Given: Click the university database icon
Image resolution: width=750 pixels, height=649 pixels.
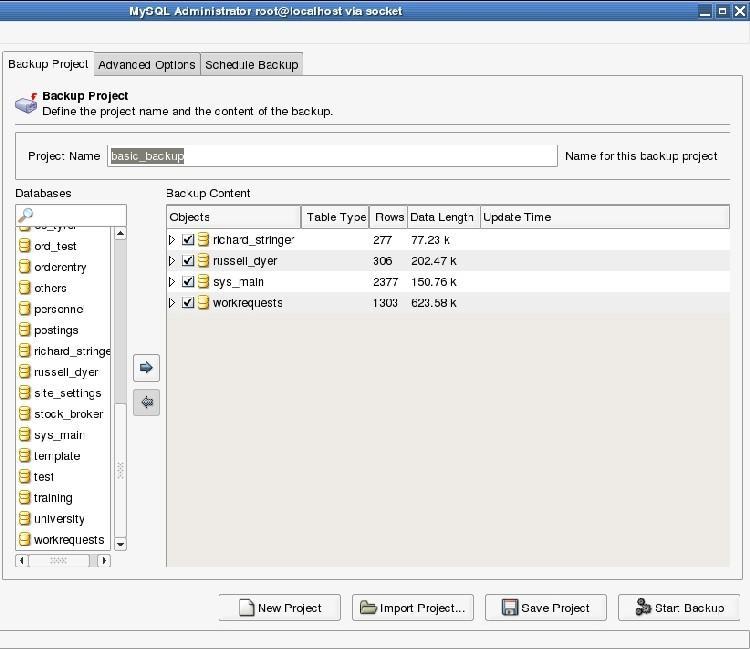Looking at the screenshot, I should click(x=25, y=519).
